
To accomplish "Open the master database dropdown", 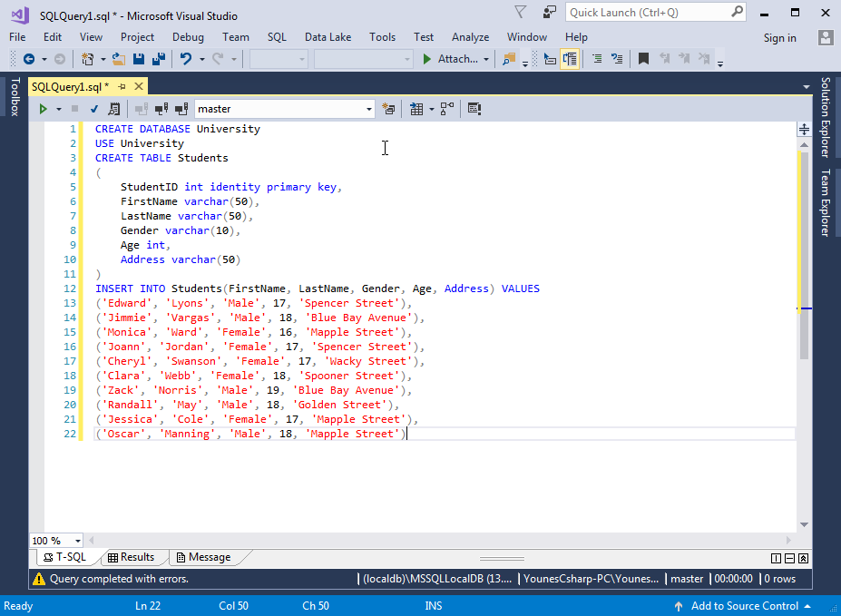I will (x=369, y=109).
